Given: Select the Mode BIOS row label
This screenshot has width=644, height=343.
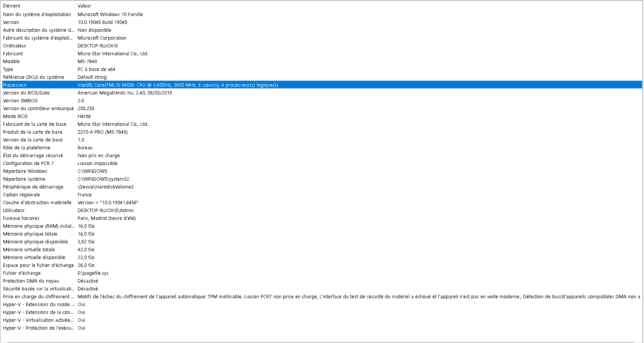Looking at the screenshot, I should [15, 116].
